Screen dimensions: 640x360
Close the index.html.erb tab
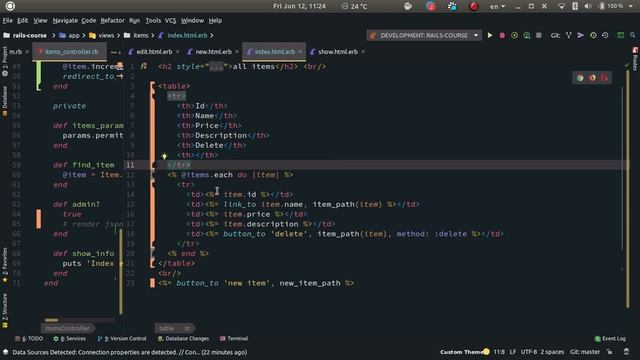coord(300,52)
